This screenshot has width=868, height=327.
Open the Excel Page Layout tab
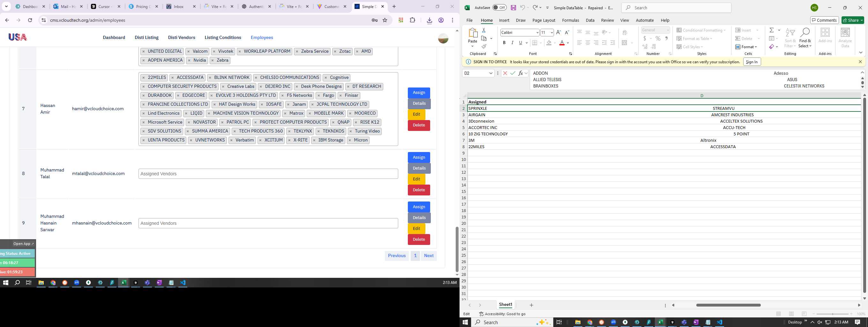(543, 20)
